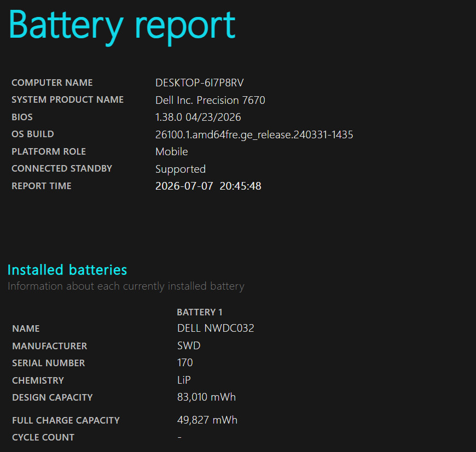
Task: Click the CHEMISTRY row label
Action: click(38, 380)
